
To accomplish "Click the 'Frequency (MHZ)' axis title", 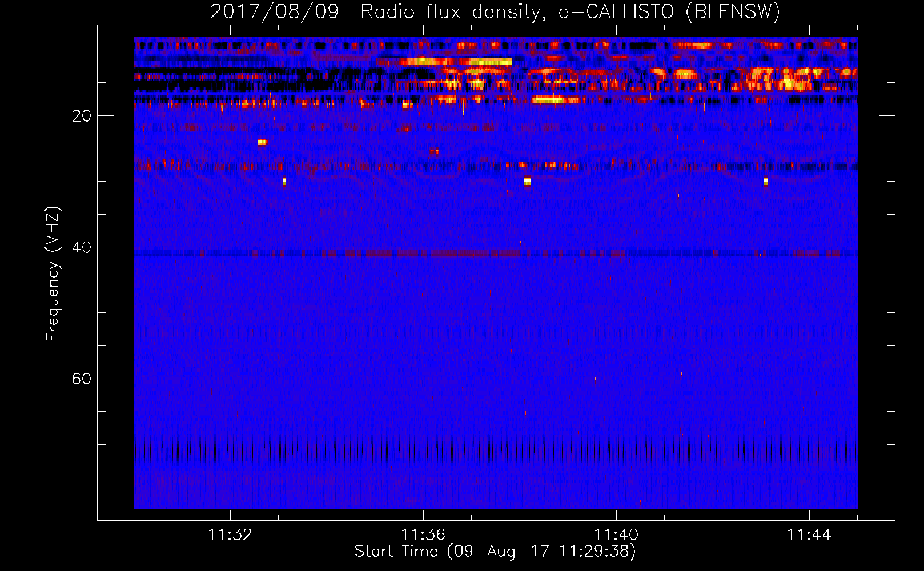I will coord(52,274).
